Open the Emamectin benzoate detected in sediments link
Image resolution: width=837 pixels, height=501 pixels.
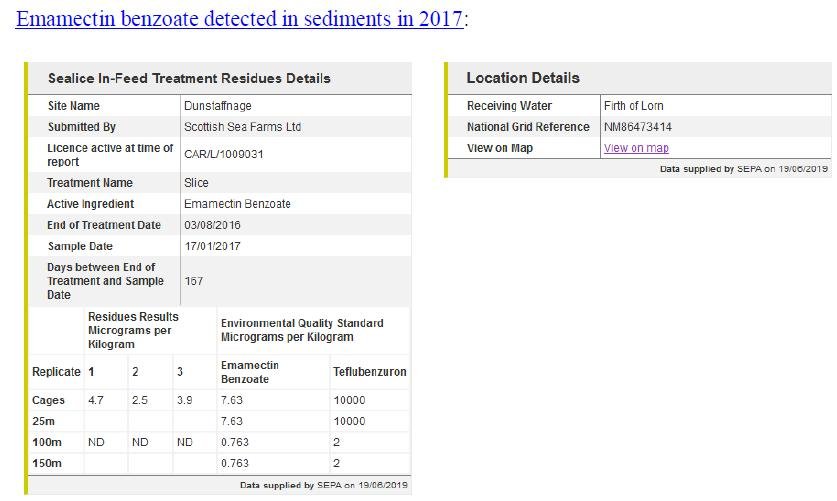(240, 19)
